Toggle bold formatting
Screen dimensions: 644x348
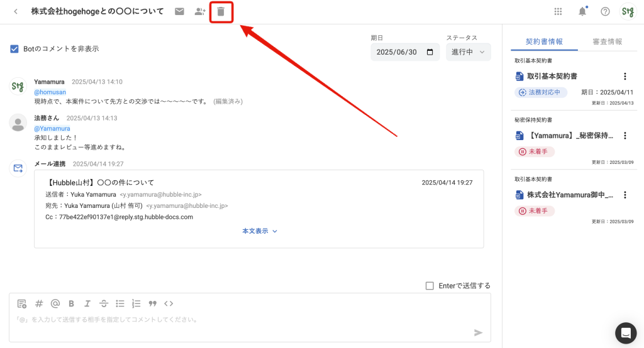coord(71,303)
